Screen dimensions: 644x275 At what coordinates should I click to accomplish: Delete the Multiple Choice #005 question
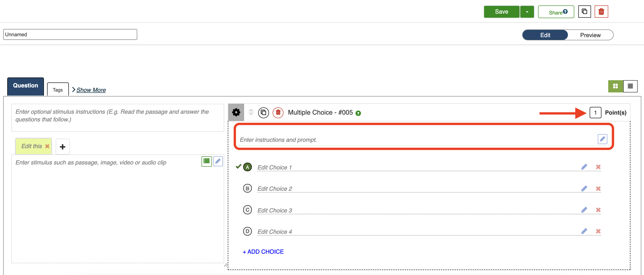[x=278, y=113]
